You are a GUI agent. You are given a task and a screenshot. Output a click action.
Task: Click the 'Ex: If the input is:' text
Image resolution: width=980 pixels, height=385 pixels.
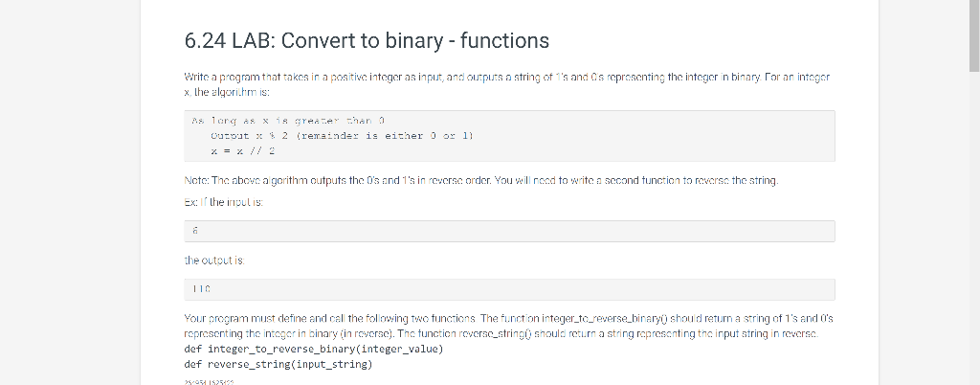pyautogui.click(x=224, y=202)
